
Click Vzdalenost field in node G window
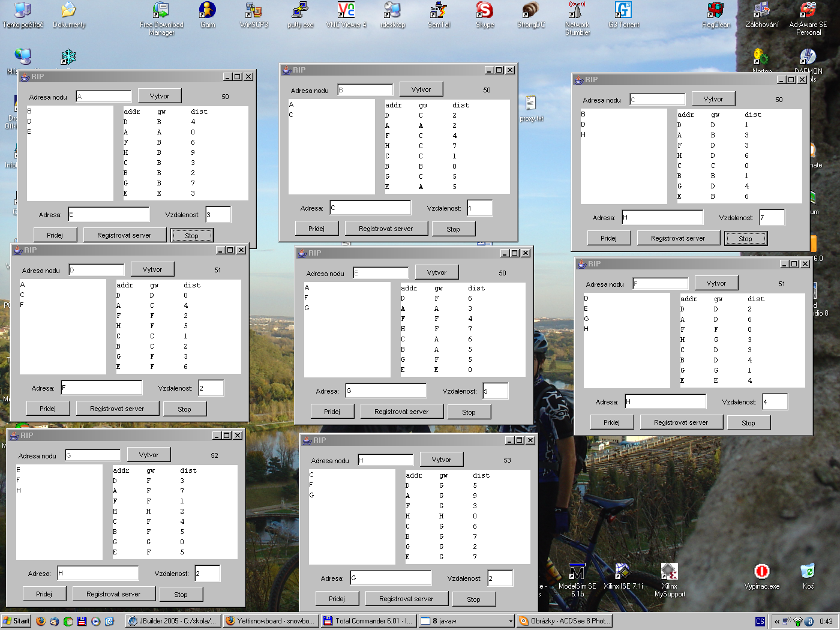(x=208, y=574)
